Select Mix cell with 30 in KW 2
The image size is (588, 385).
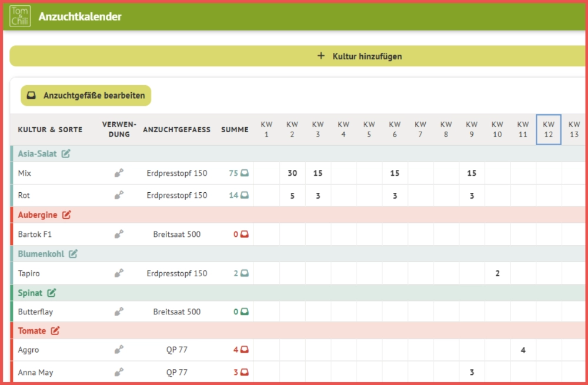pyautogui.click(x=292, y=173)
